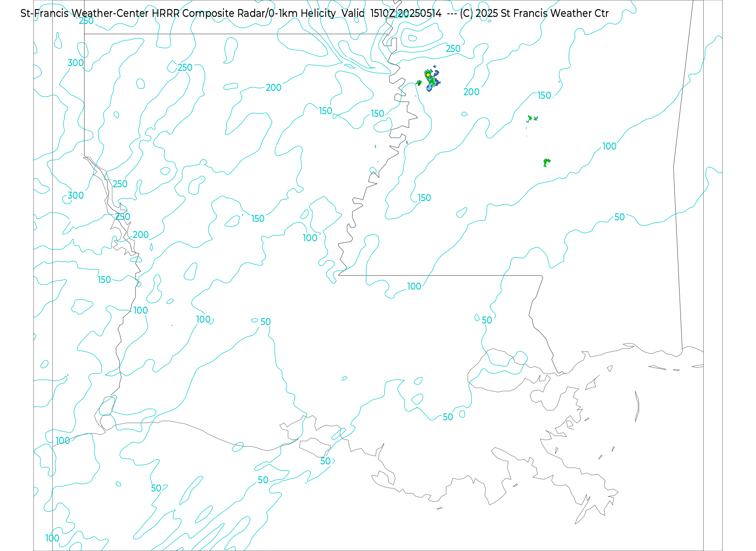Screen dimensions: 756x551
Task: Click 'HRRR Composite Radar/0-1km Helicity' in title
Action: click(244, 13)
